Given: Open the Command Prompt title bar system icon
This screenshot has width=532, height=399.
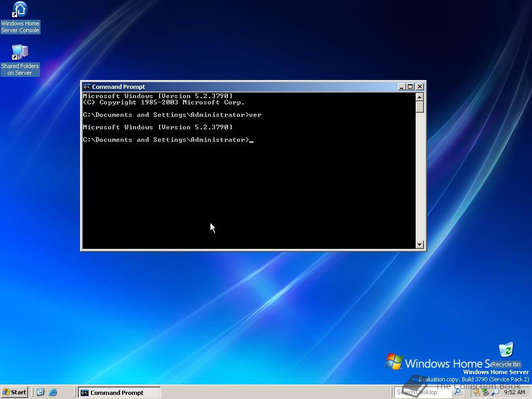Looking at the screenshot, I should point(87,87).
